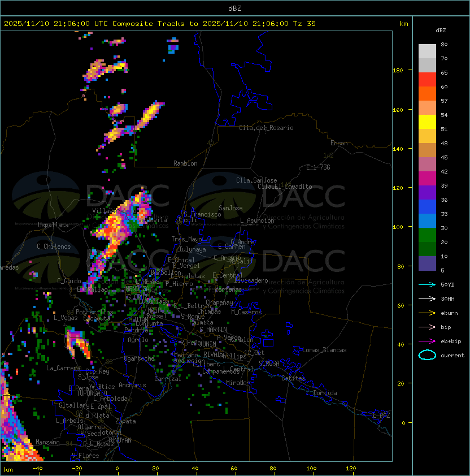This screenshot has height=476, width=470.
Task: Click the magenta eb+bip arrow icon
Action: [427, 341]
